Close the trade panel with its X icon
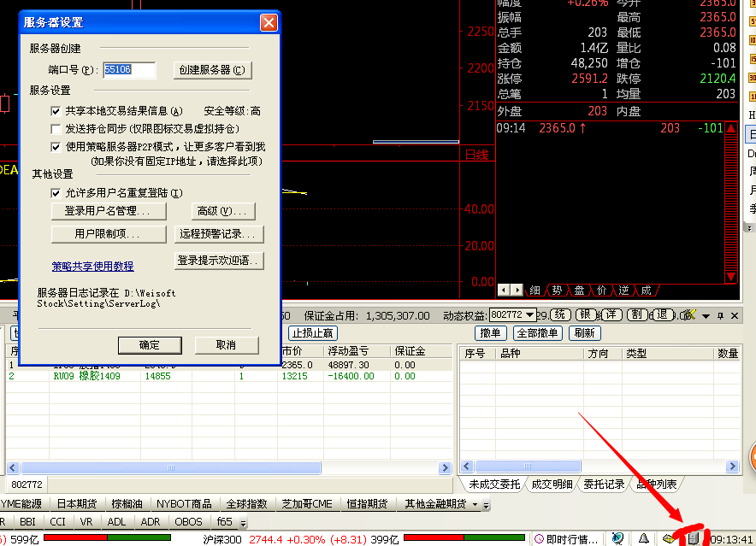756x546 pixels. coord(735,315)
